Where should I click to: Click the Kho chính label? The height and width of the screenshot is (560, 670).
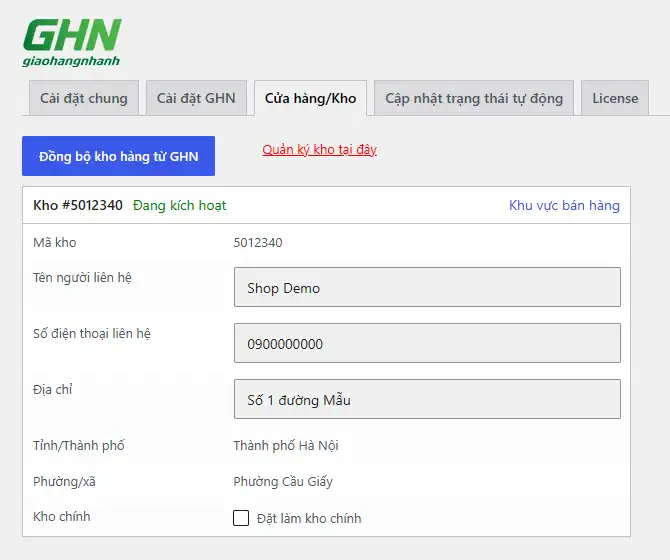coord(62,516)
